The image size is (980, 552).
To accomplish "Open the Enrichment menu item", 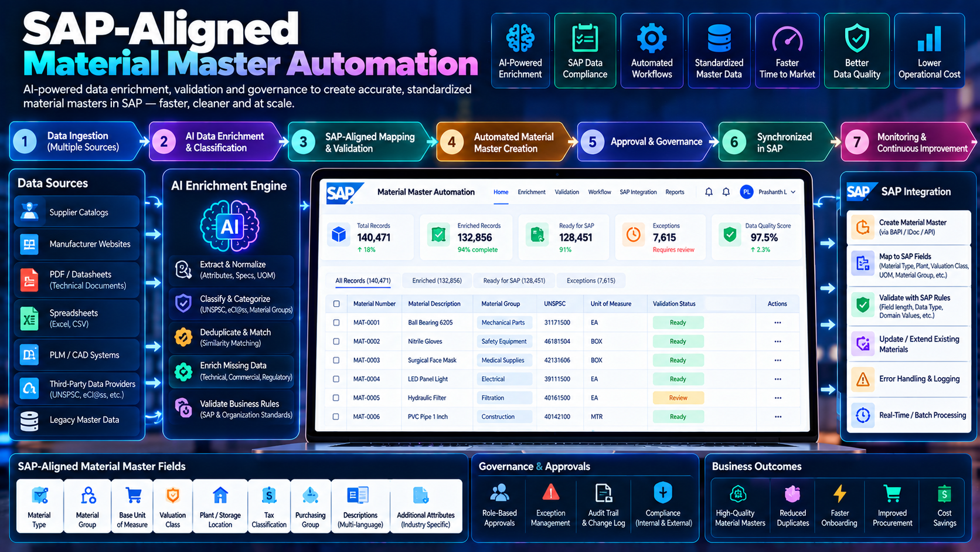I will click(x=532, y=192).
